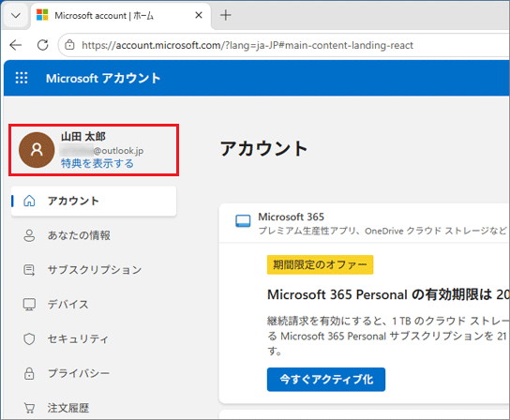510x420 pixels.
Task: Click the brown profile avatar picture
Action: 37,150
